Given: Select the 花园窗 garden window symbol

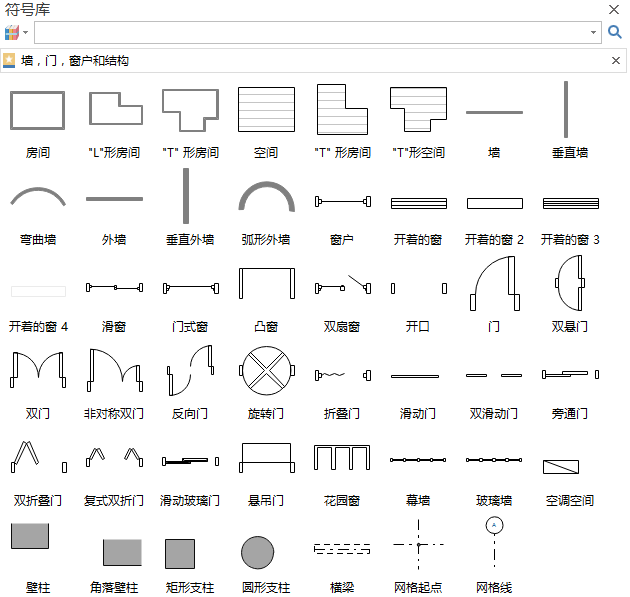Looking at the screenshot, I should coord(342,458).
